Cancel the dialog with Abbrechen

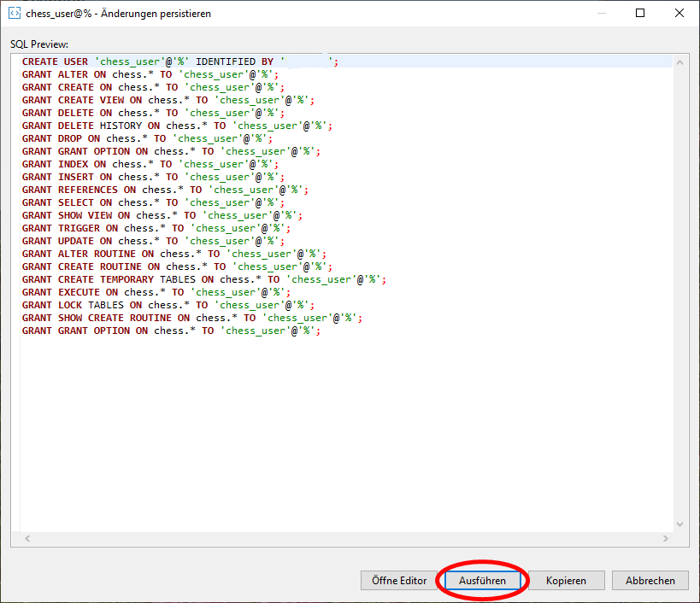coord(650,581)
